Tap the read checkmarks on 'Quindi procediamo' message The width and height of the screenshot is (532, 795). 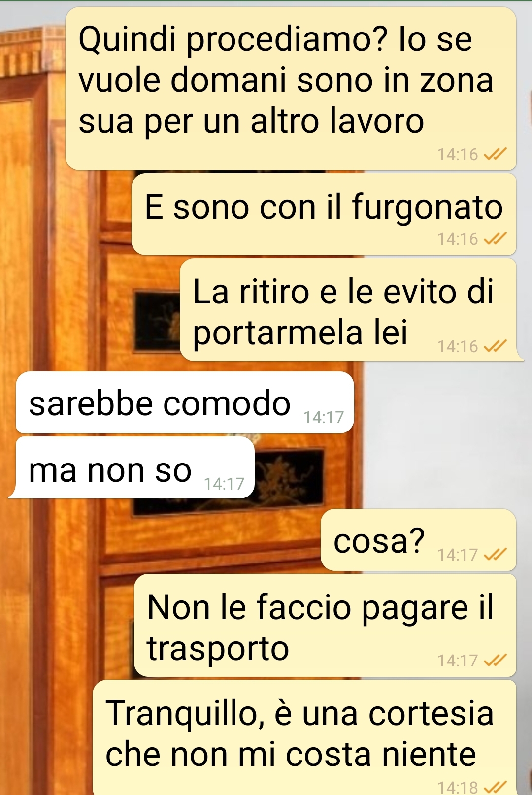tap(495, 155)
